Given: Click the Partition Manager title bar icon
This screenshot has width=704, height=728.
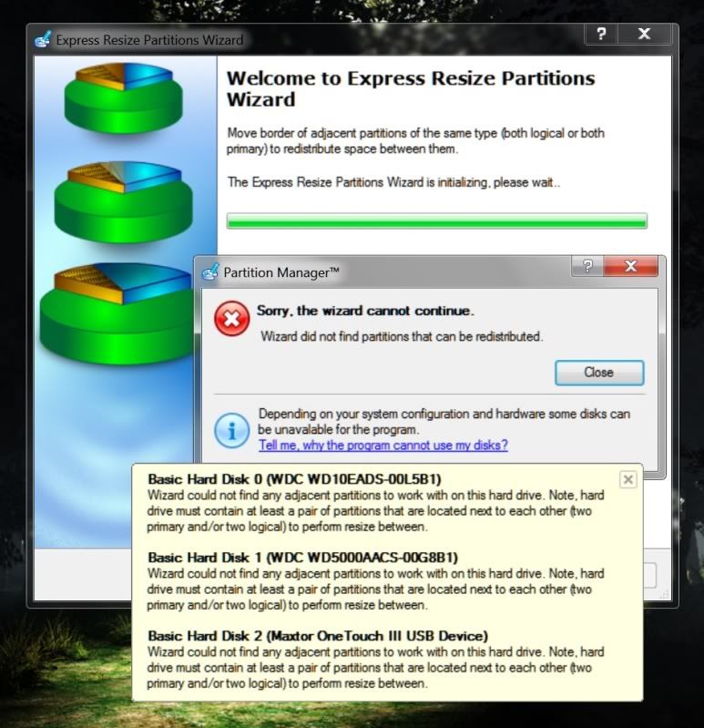Looking at the screenshot, I should tap(209, 272).
